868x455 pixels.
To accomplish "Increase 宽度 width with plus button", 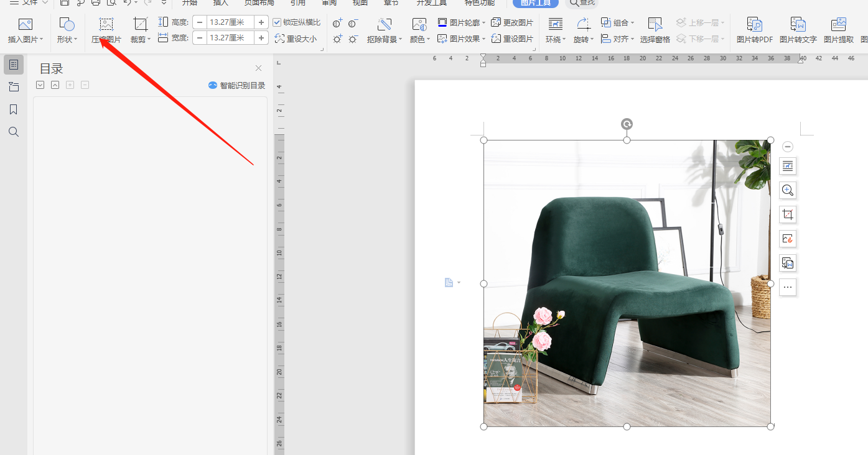I will click(261, 39).
